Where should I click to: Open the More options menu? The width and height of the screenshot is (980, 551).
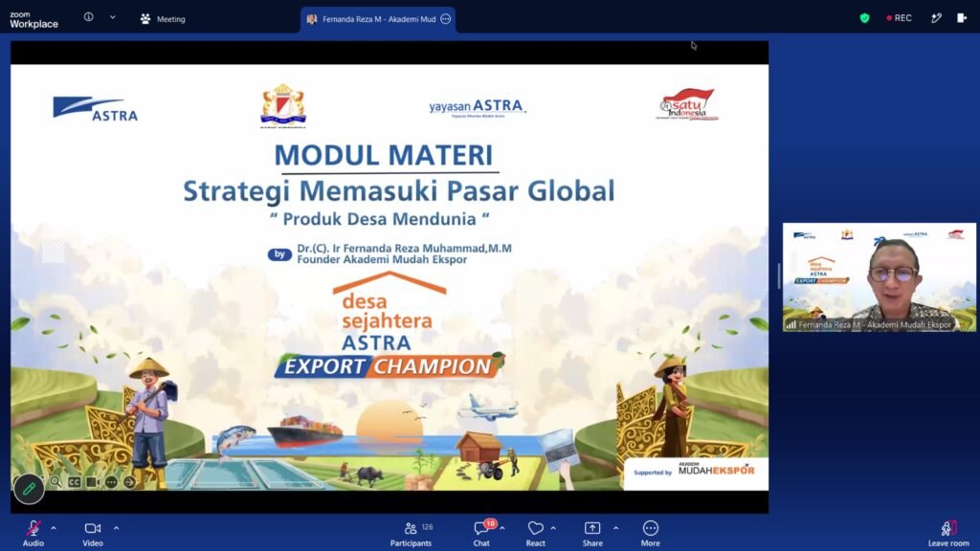650,534
